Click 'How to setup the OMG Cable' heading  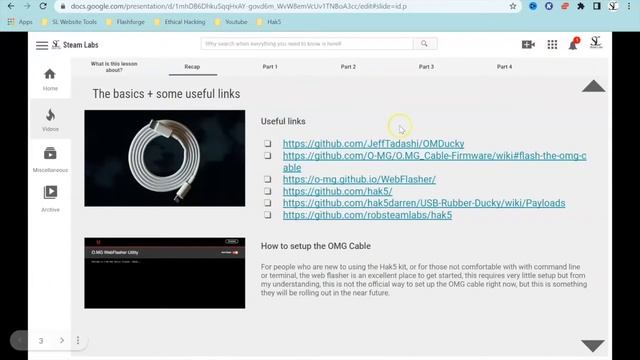pos(316,246)
